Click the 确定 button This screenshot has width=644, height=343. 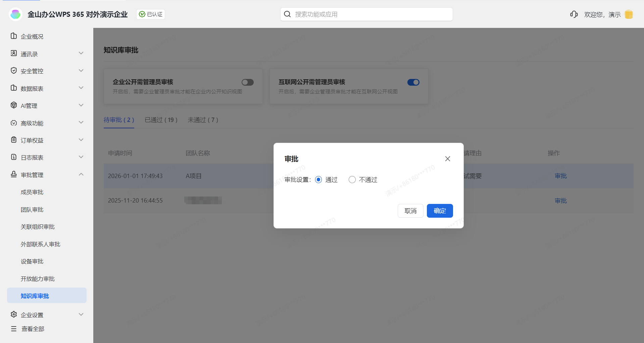tap(440, 211)
